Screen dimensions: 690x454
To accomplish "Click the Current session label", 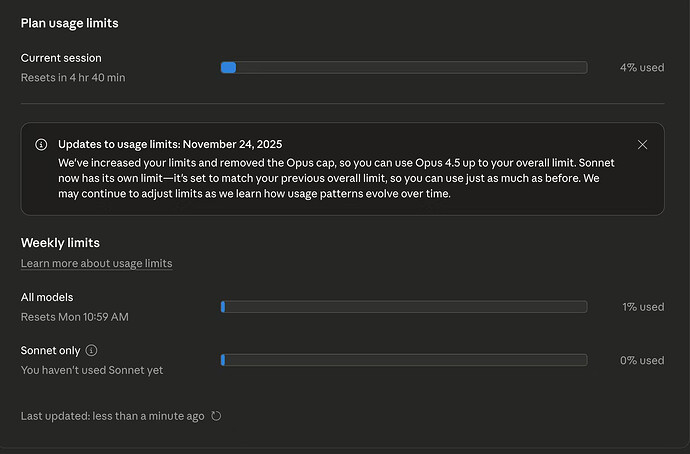I will [x=61, y=58].
